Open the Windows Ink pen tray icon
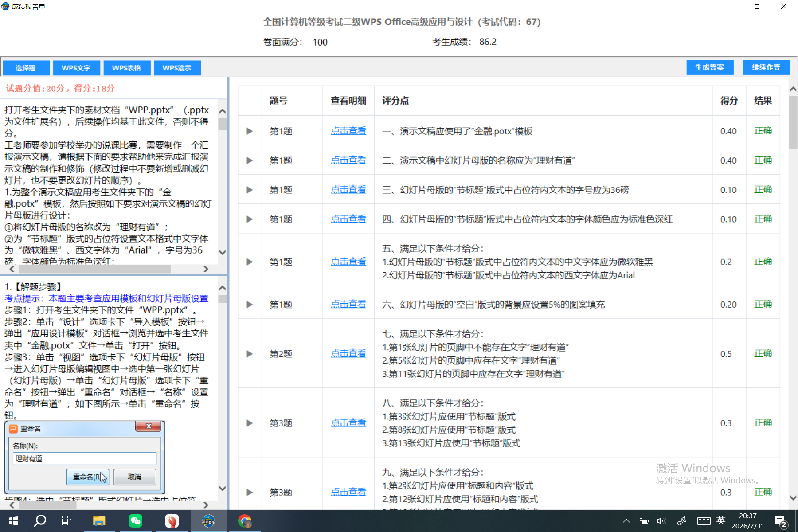The height and width of the screenshot is (532, 798). coord(682,521)
